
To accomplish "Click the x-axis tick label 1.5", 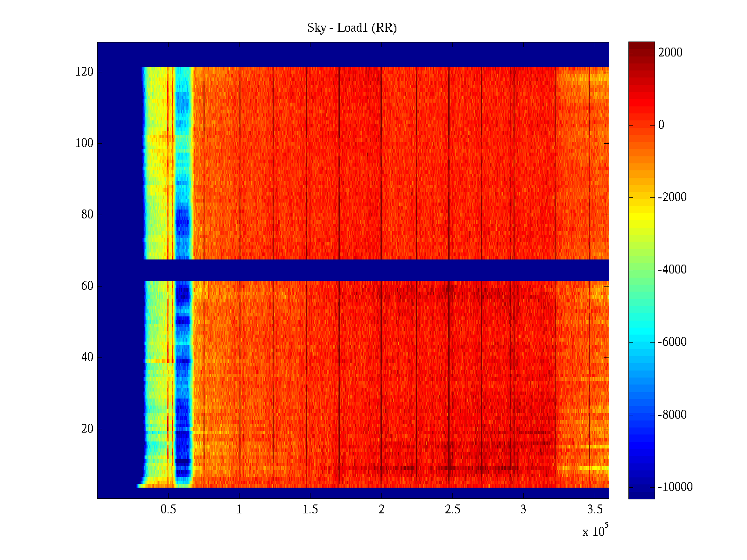I will click(x=310, y=510).
